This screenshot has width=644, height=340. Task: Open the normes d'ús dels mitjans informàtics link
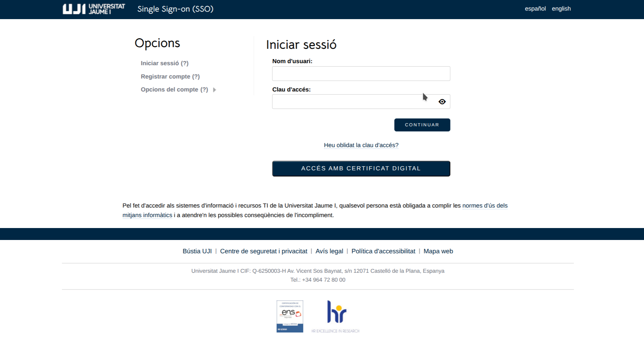click(485, 206)
